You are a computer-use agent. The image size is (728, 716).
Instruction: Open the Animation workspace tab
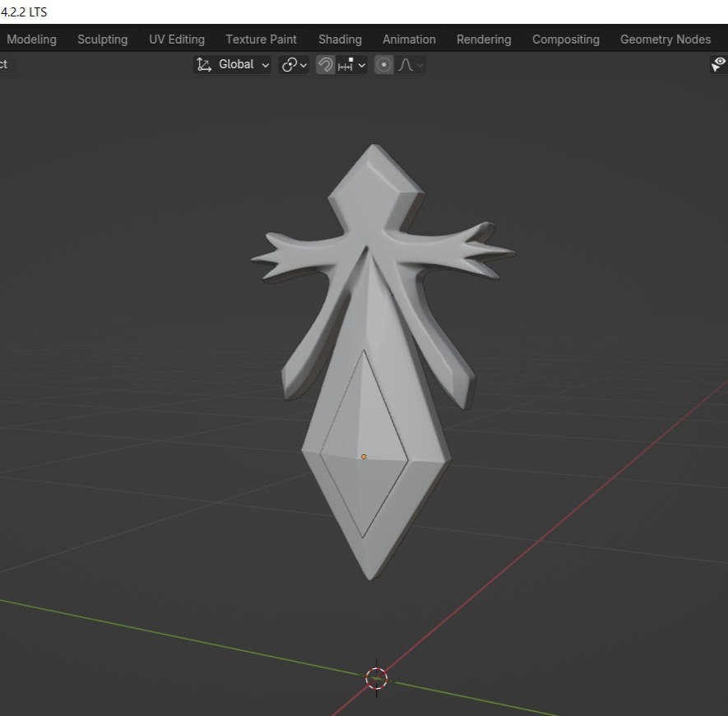point(409,40)
